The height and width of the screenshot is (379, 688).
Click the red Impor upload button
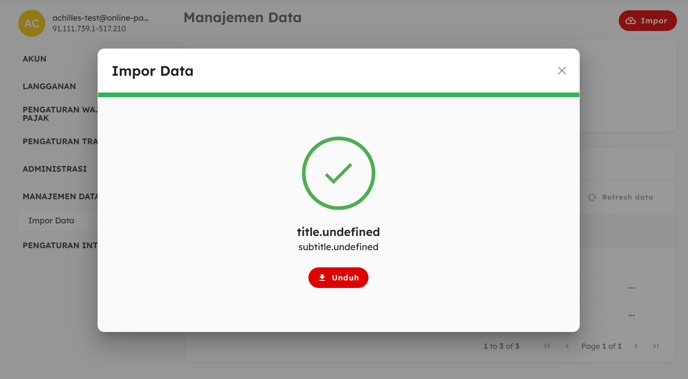(x=648, y=21)
